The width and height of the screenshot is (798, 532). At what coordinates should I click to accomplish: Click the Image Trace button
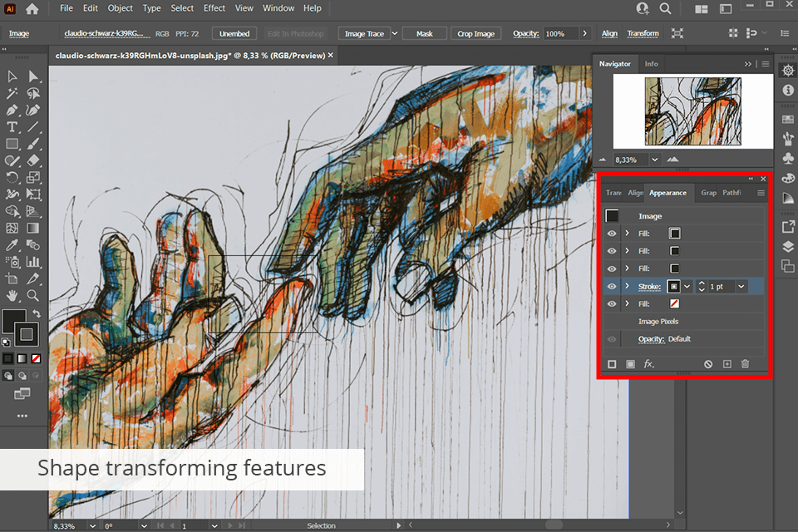pos(364,33)
